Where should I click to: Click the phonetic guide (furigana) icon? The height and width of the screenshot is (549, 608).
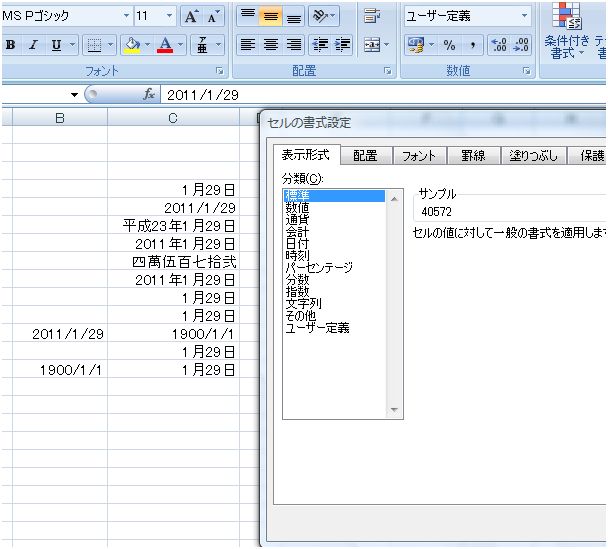click(x=202, y=45)
